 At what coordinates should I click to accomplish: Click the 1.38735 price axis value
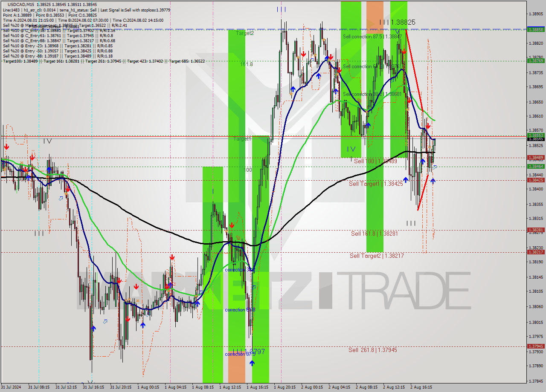[x=536, y=72]
